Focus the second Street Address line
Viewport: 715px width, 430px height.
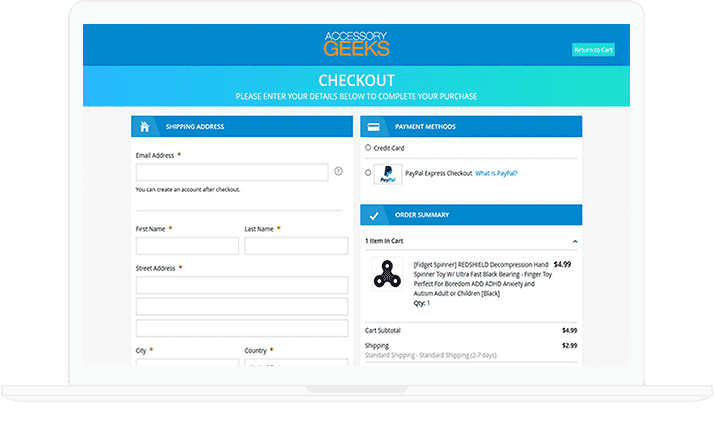pyautogui.click(x=242, y=306)
